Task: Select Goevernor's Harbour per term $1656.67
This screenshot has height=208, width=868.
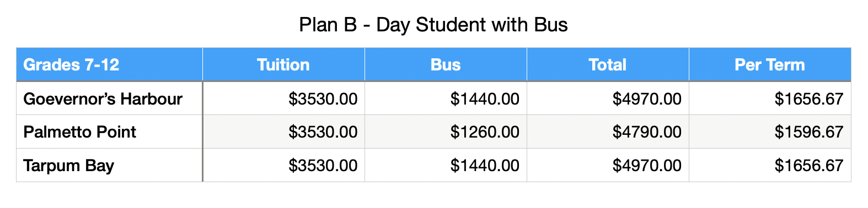Action: pyautogui.click(x=770, y=98)
